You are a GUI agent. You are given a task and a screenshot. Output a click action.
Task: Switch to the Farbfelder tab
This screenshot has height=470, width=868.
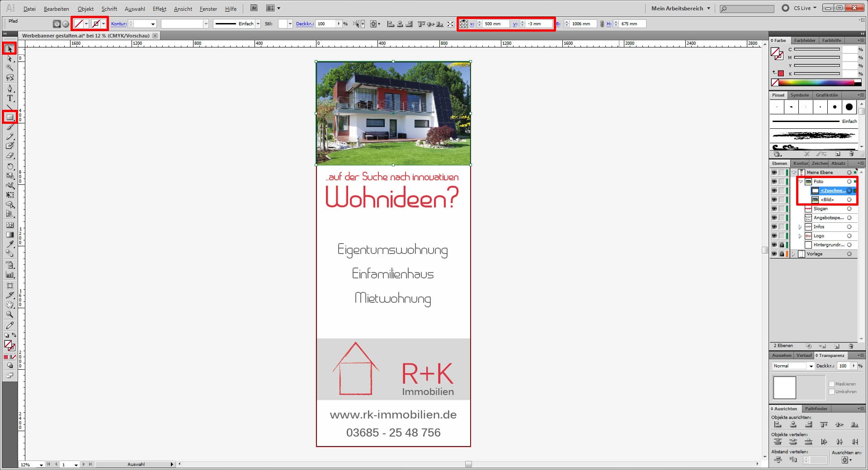804,40
